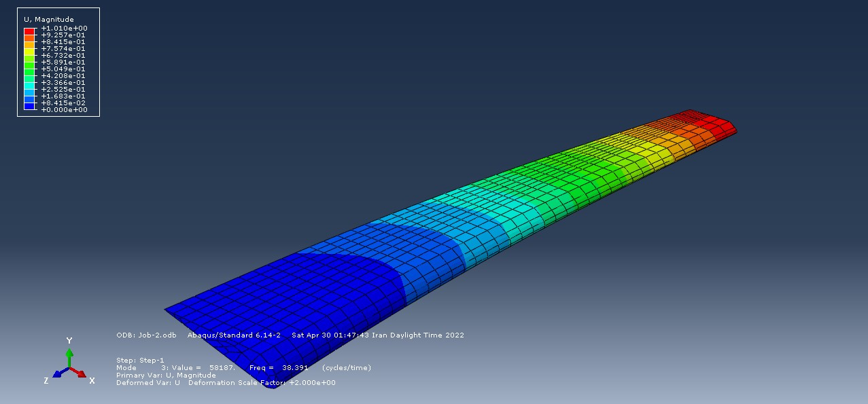868x404 pixels.
Task: Click the "ODB: Job-2.odb" title text
Action: pyautogui.click(x=147, y=335)
